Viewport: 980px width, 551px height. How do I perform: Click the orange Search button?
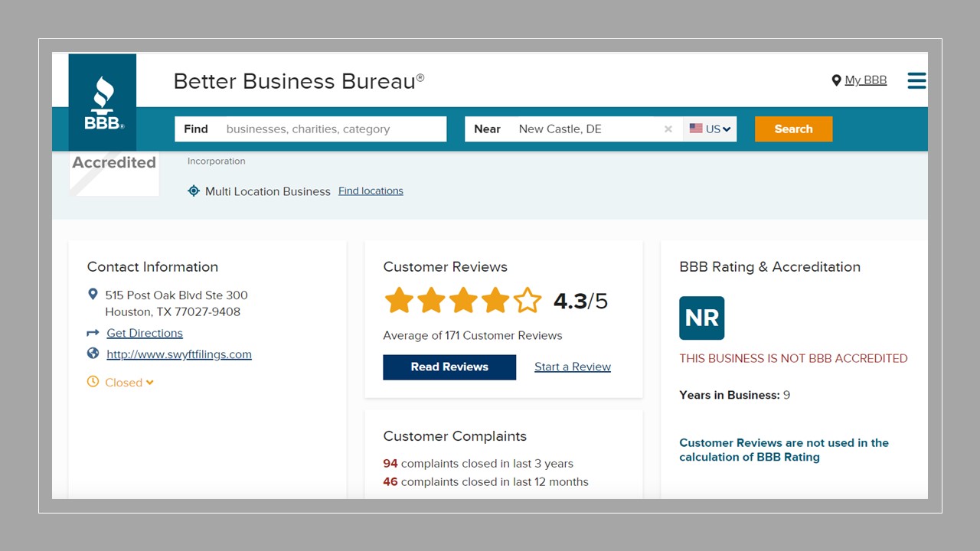pos(793,129)
